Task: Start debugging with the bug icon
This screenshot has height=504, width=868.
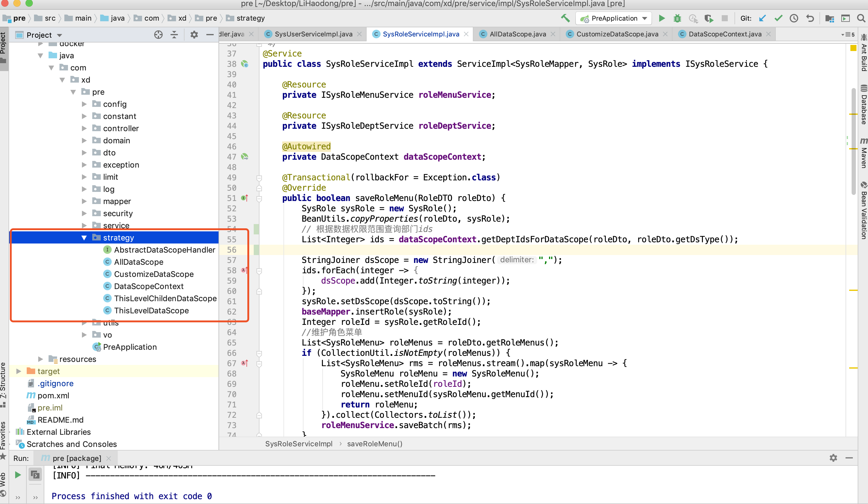Action: [x=677, y=18]
